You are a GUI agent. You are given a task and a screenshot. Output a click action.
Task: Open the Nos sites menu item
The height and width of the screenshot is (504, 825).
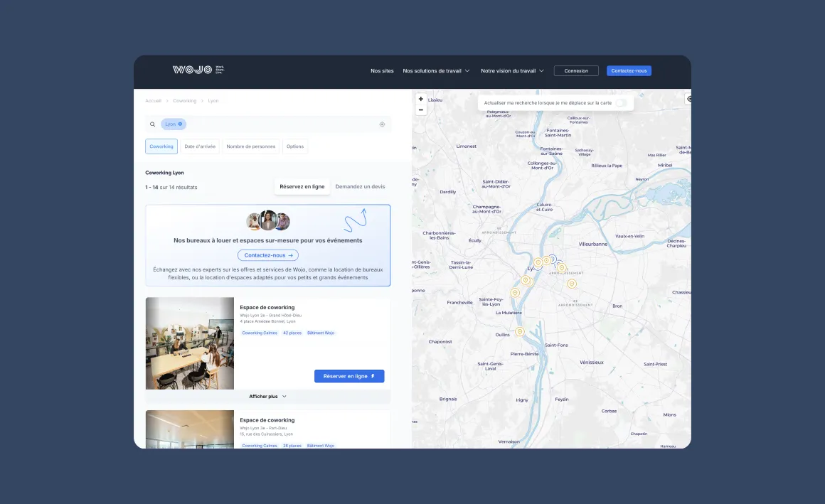click(382, 71)
